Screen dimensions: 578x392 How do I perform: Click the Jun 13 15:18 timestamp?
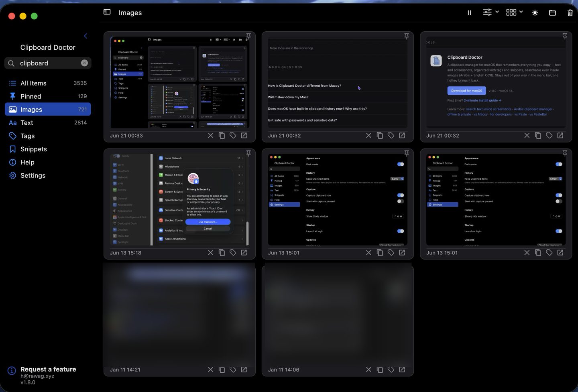point(126,253)
